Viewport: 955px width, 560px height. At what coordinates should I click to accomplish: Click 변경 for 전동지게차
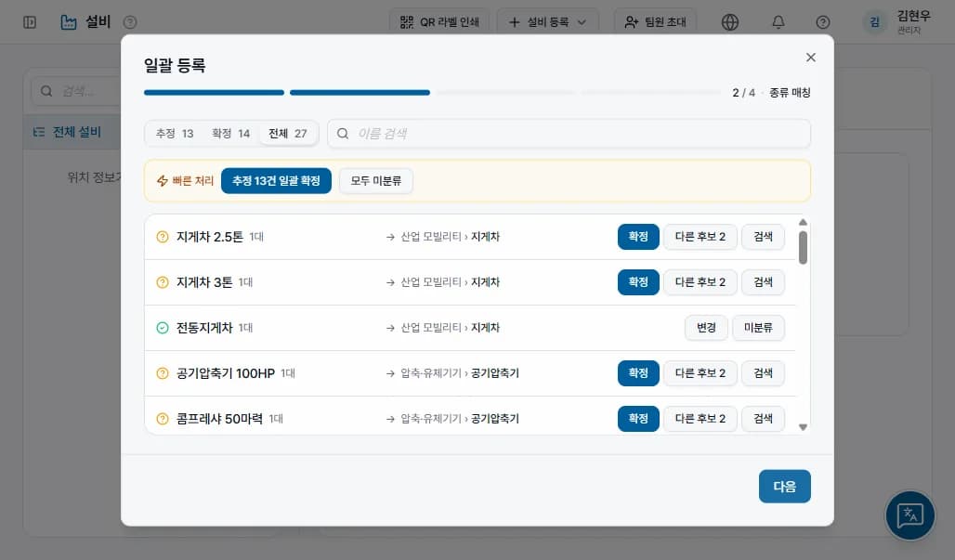coord(706,328)
